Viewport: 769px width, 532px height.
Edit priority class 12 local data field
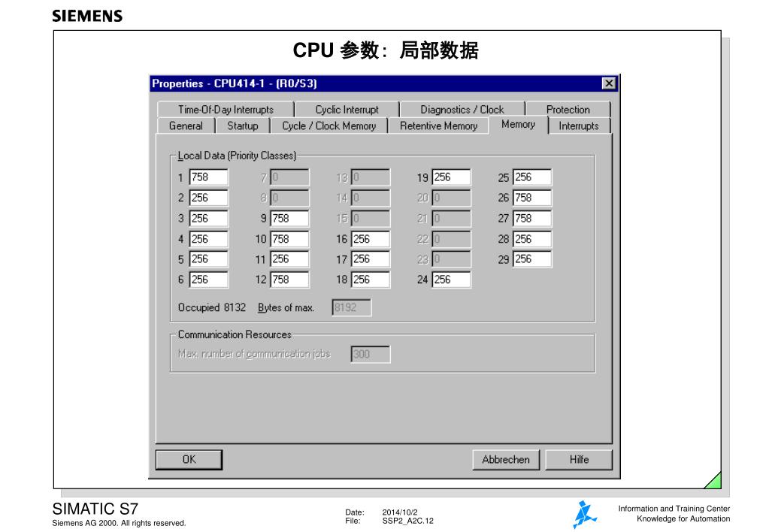(289, 280)
